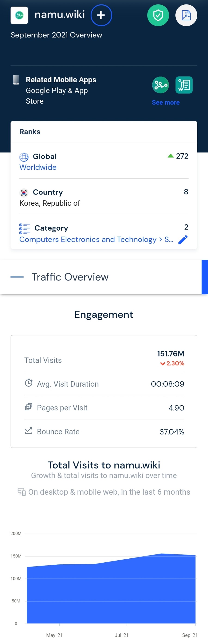This screenshot has height=644, width=208.
Task: Edit category with the pencil icon
Action: pos(183,240)
